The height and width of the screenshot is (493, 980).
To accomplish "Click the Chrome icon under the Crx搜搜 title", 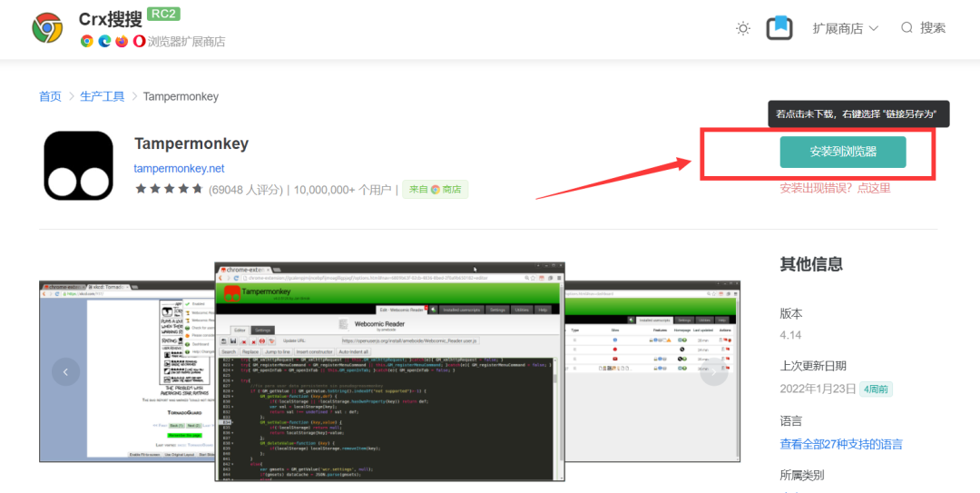I will pyautogui.click(x=87, y=41).
